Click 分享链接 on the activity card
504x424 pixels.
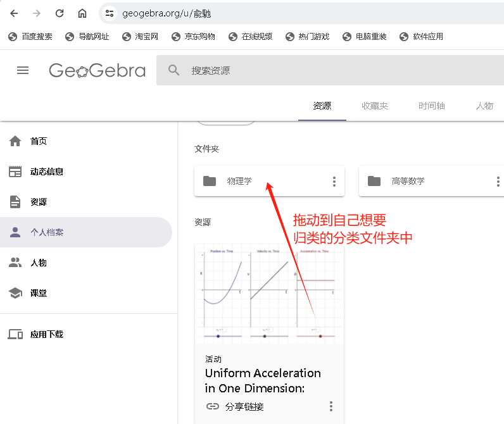[244, 407]
